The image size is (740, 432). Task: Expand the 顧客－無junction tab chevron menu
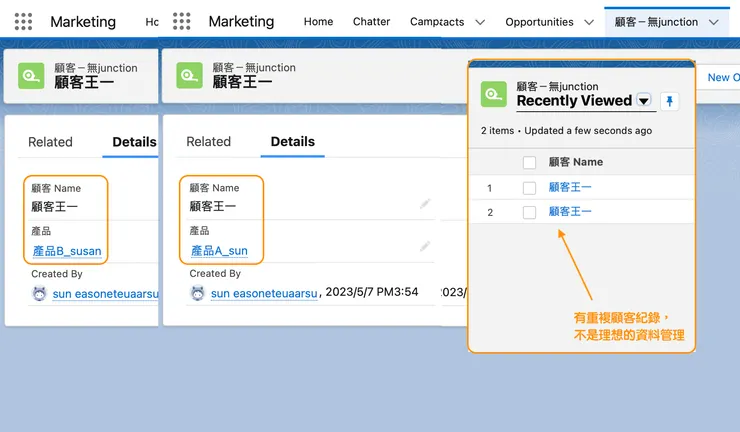(x=713, y=22)
